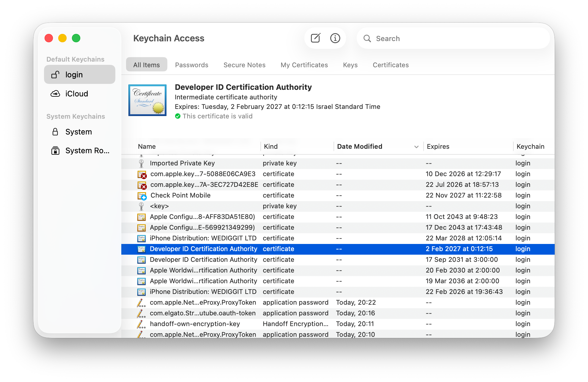588x382 pixels.
Task: Click icon of Apple Worldwide certificate expiring 20 Feb 2030
Action: tap(142, 270)
